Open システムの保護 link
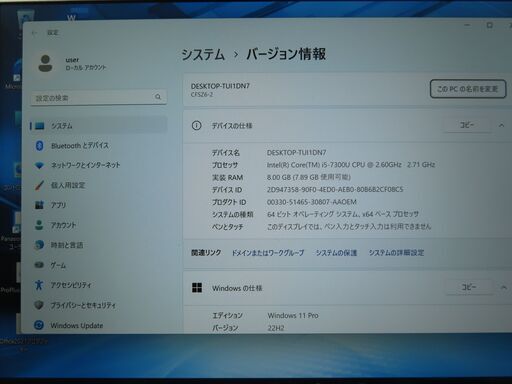Viewport: 512px width, 384px height. [x=336, y=253]
